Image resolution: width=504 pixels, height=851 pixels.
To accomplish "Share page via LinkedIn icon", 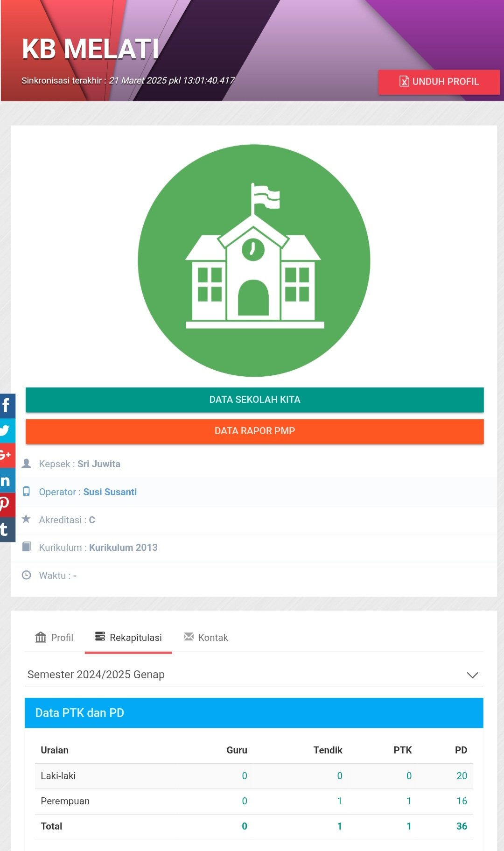I will click(x=7, y=480).
